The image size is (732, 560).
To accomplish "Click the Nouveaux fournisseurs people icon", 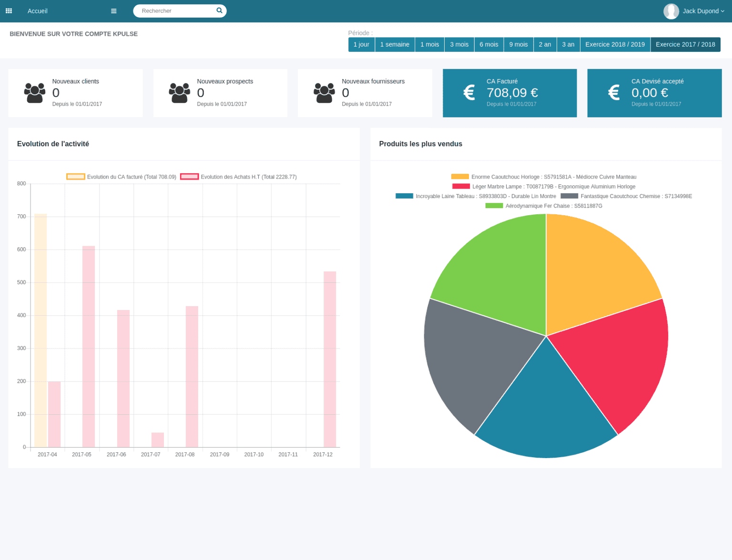I will tap(325, 92).
